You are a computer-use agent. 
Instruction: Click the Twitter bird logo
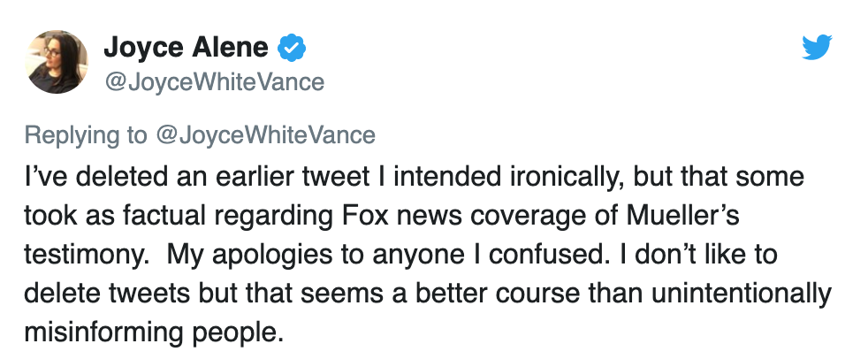(x=818, y=48)
